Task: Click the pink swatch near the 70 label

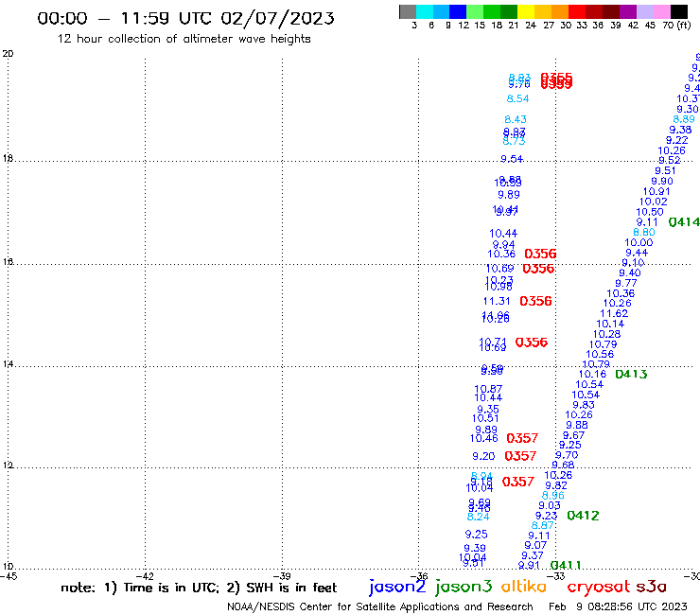Action: 661,11
